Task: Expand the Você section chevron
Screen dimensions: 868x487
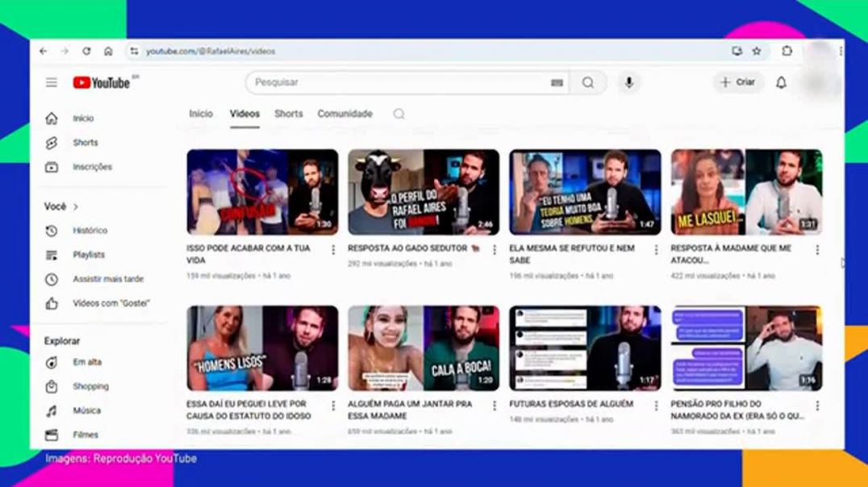Action: 76,206
